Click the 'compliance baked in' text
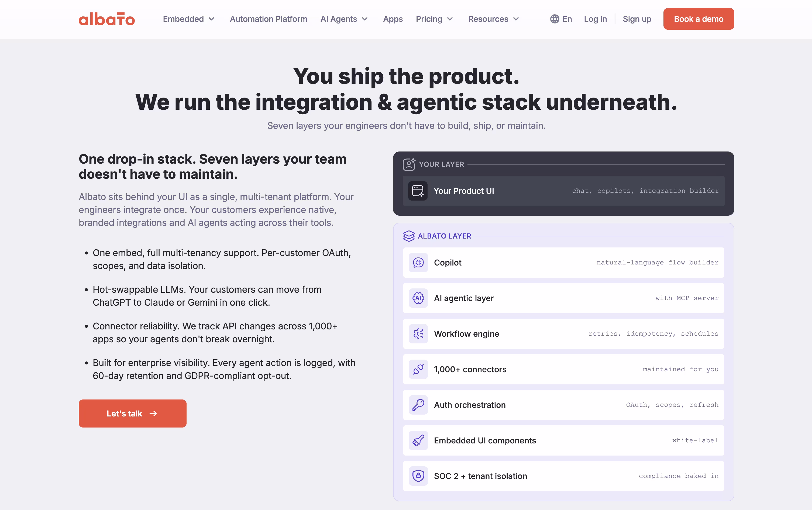This screenshot has height=510, width=812. pyautogui.click(x=679, y=475)
